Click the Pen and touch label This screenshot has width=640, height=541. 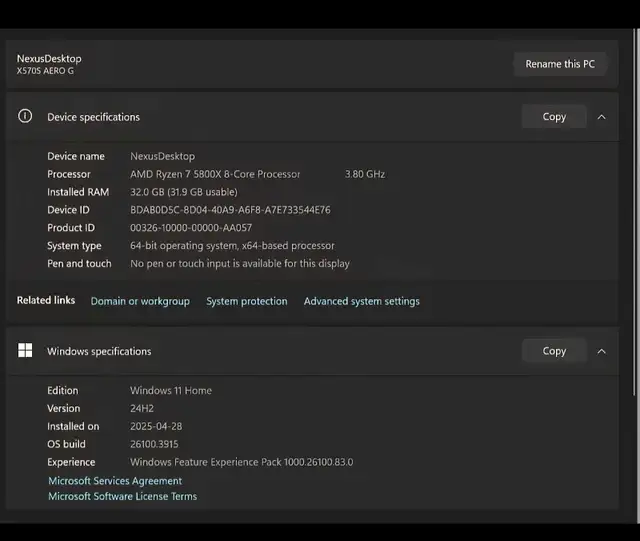coord(79,264)
